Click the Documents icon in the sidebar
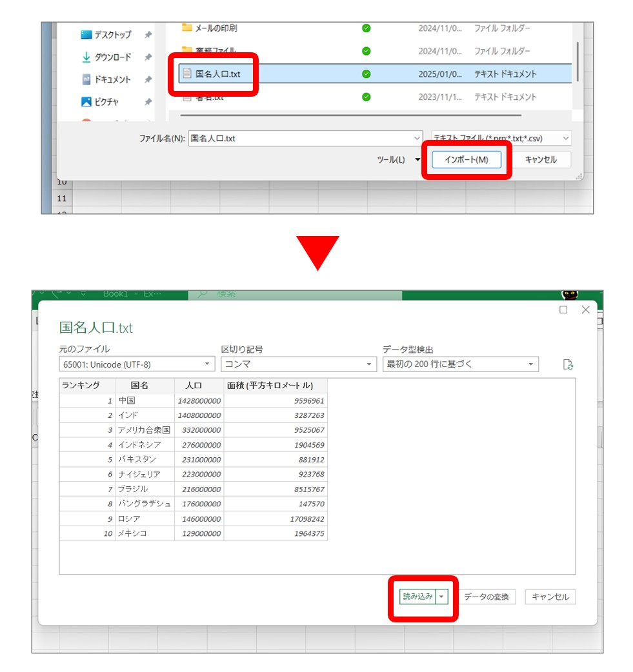 pyautogui.click(x=86, y=80)
